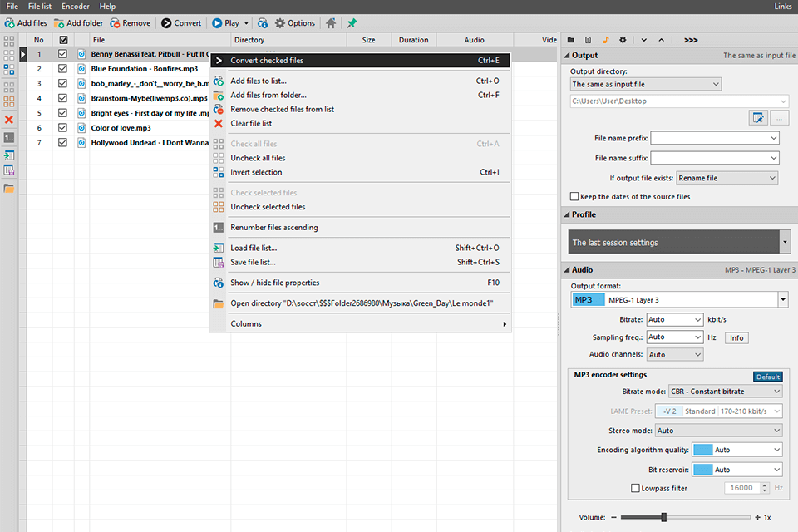The image size is (798, 532).
Task: Click the gear icon in right panel header
Action: [623, 39]
